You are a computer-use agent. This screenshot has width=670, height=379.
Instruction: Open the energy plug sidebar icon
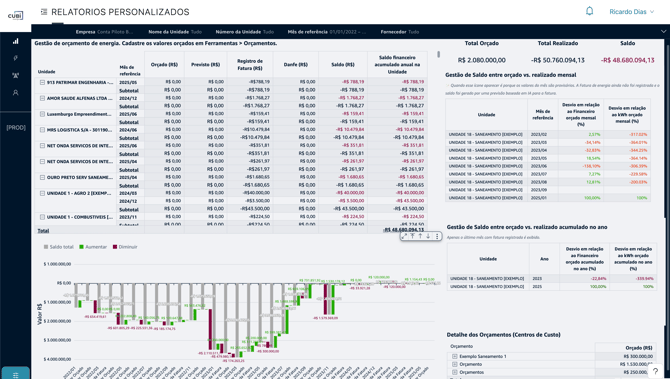(x=15, y=58)
